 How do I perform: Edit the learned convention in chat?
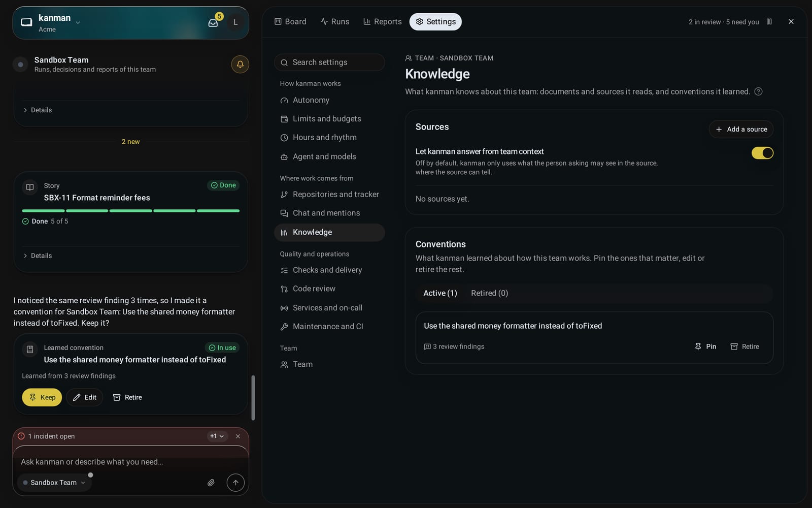[x=85, y=397]
